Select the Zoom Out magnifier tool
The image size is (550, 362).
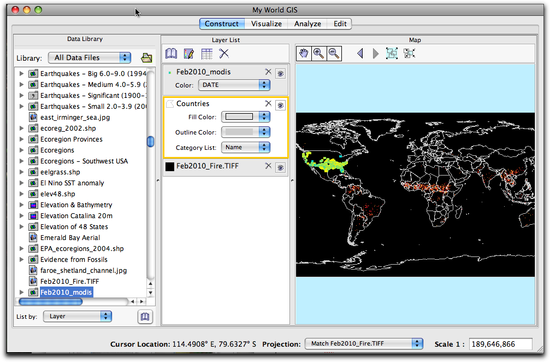(x=334, y=54)
